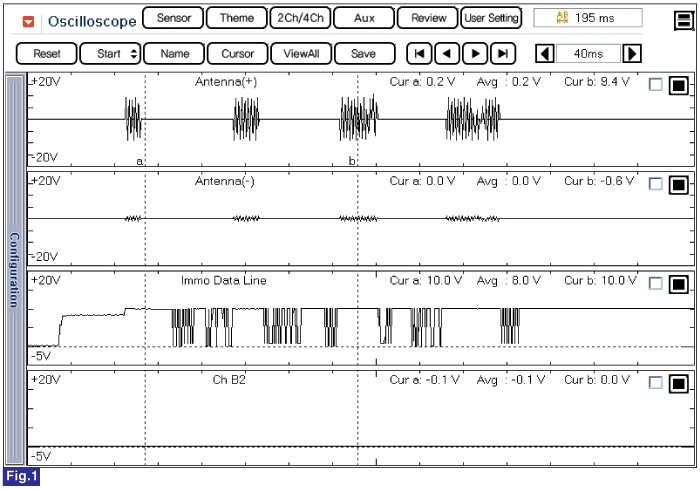
Task: Open the Start button dropdown
Action: pos(108,54)
